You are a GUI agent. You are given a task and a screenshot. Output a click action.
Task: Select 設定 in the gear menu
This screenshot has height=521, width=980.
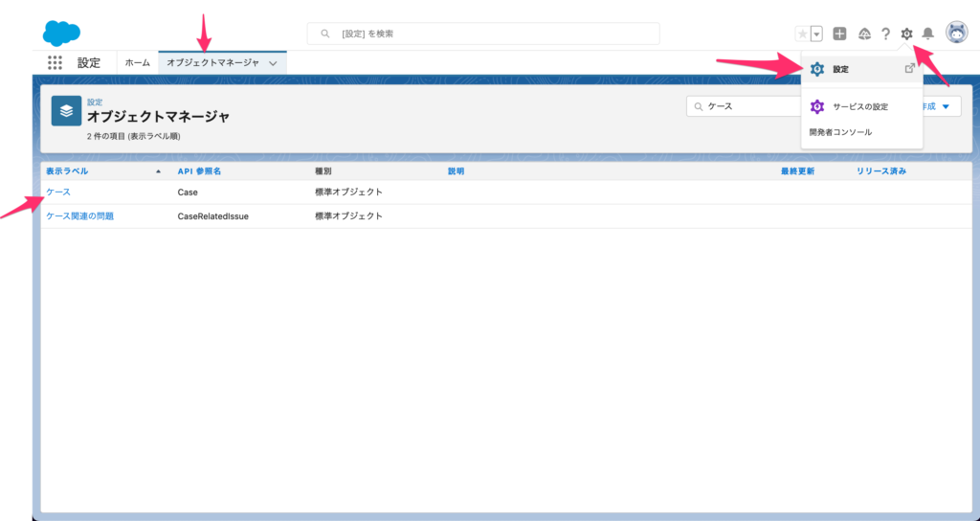840,69
